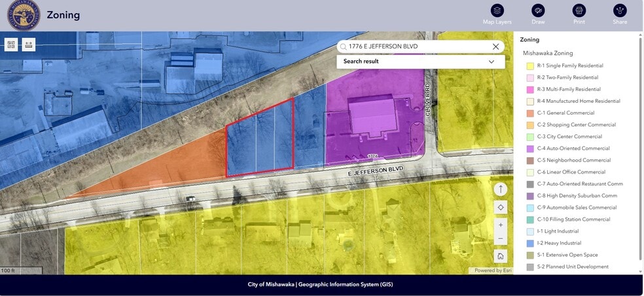Image resolution: width=644 pixels, height=296 pixels.
Task: Click the search magnifier icon
Action: (x=343, y=47)
